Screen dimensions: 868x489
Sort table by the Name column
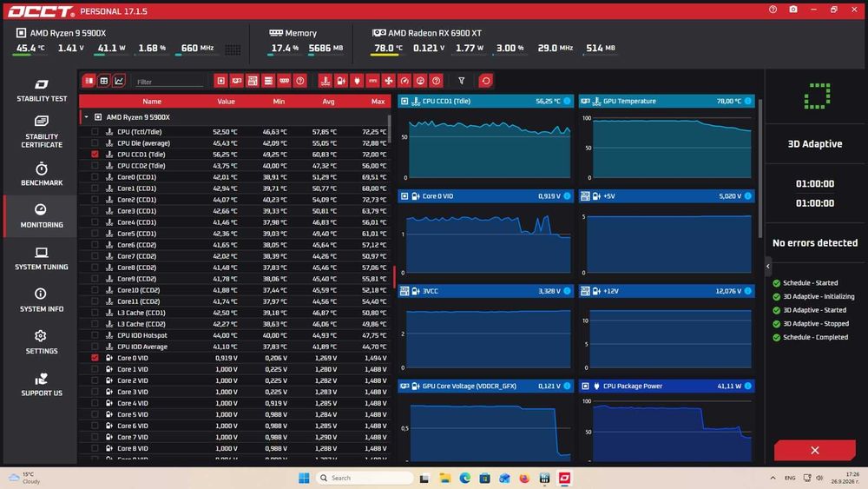[x=152, y=102]
